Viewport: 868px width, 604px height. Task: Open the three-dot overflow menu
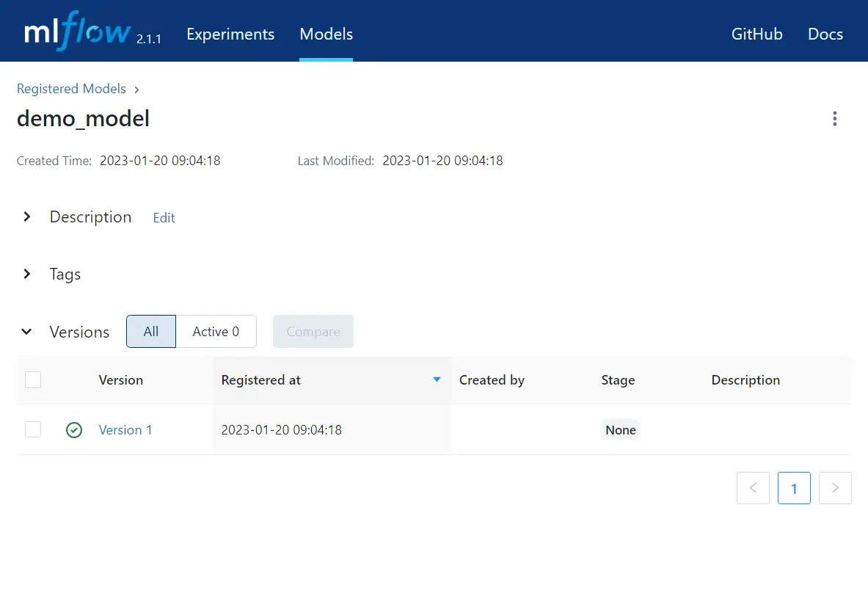(834, 118)
